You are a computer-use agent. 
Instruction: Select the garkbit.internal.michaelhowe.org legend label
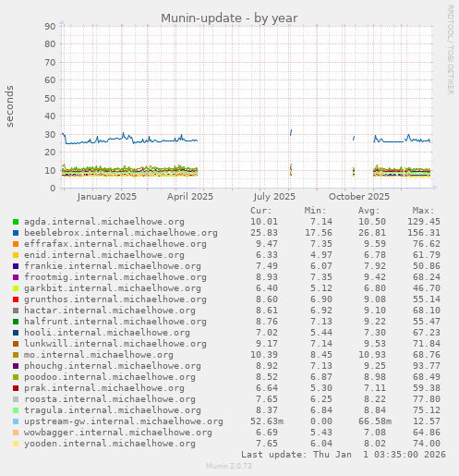113,288
